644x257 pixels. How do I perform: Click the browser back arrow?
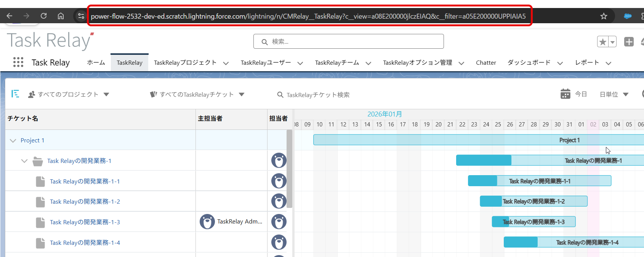point(10,16)
